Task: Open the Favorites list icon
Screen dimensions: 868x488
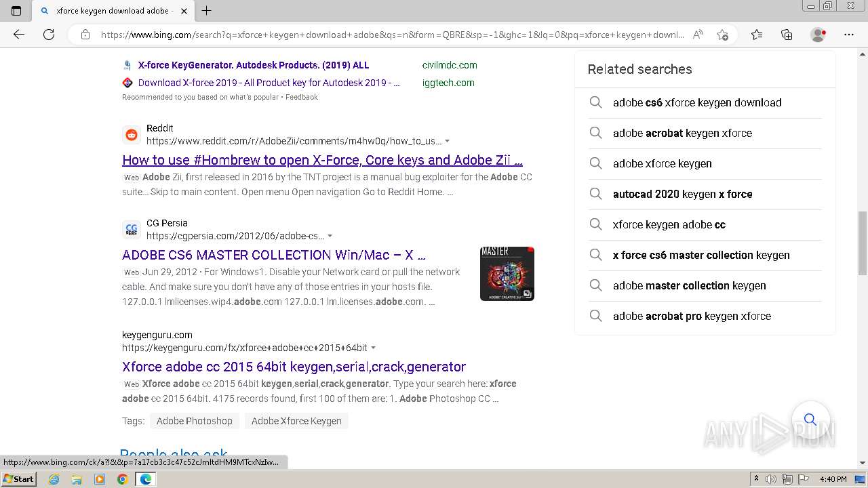Action: click(757, 35)
